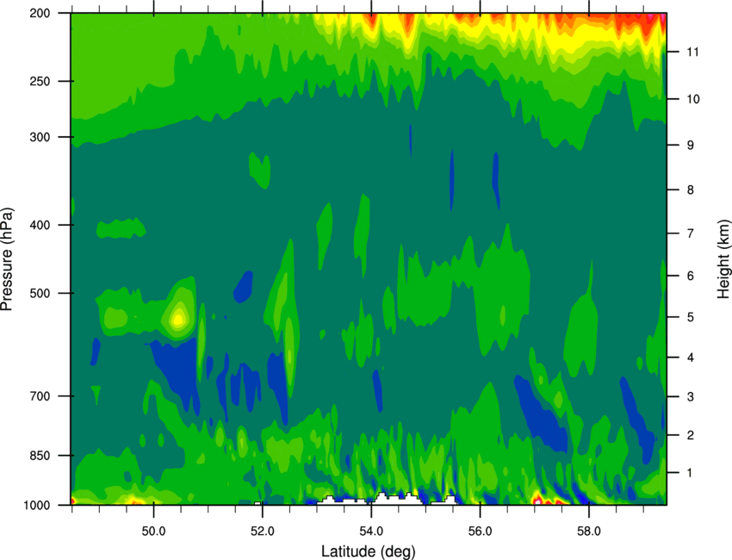Click the 850 pressure tick label
732x560 pixels.
pyautogui.click(x=40, y=456)
